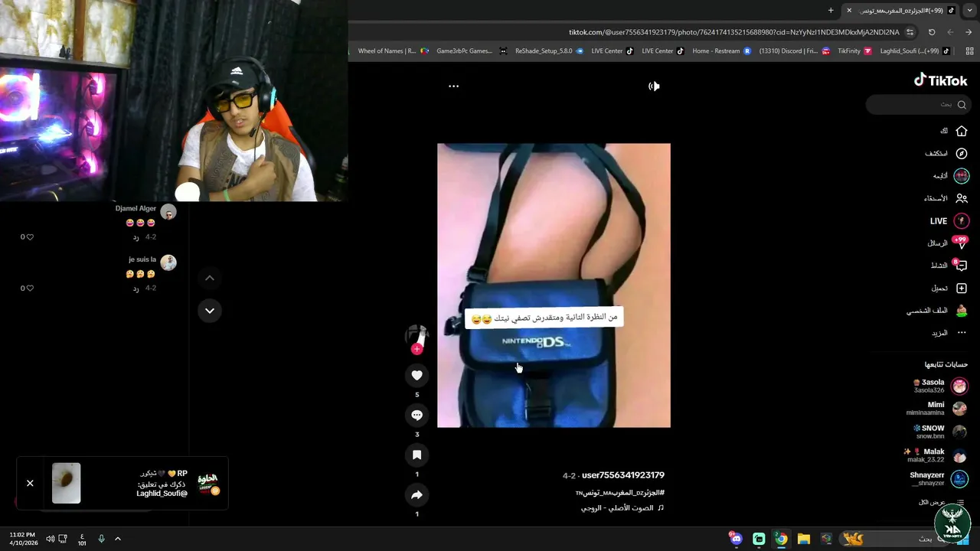The height and width of the screenshot is (551, 980).
Task: Reply (رد) to the 'je suis la' comment
Action: pyautogui.click(x=136, y=289)
